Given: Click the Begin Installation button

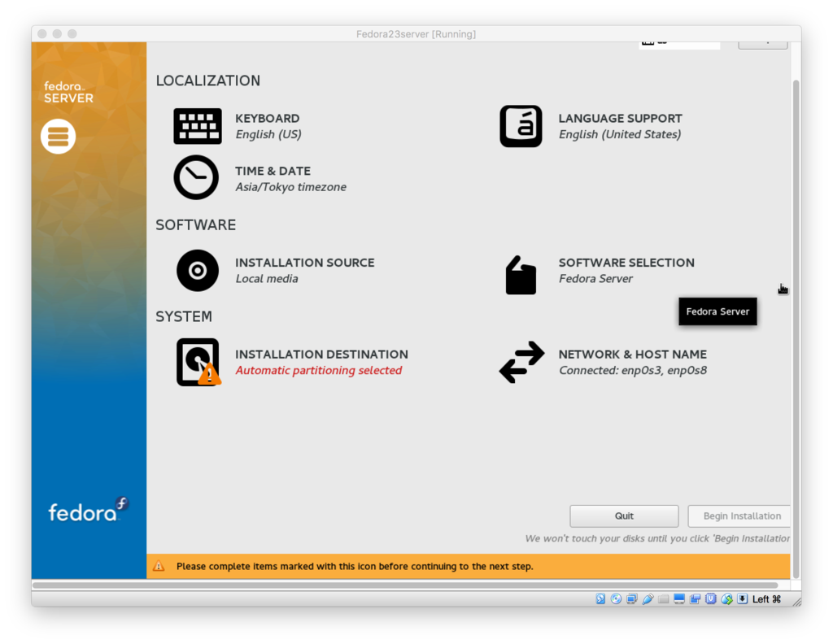Looking at the screenshot, I should [739, 516].
